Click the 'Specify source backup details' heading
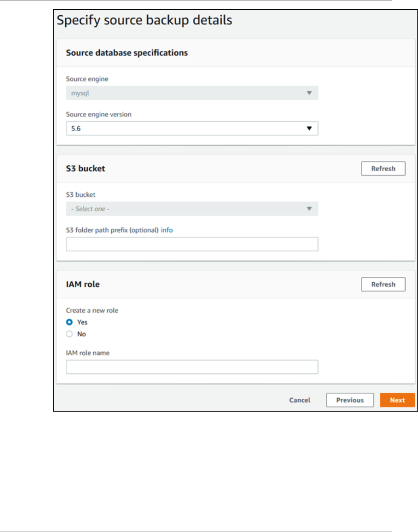Viewport: 418px width, 532px height. pos(144,20)
